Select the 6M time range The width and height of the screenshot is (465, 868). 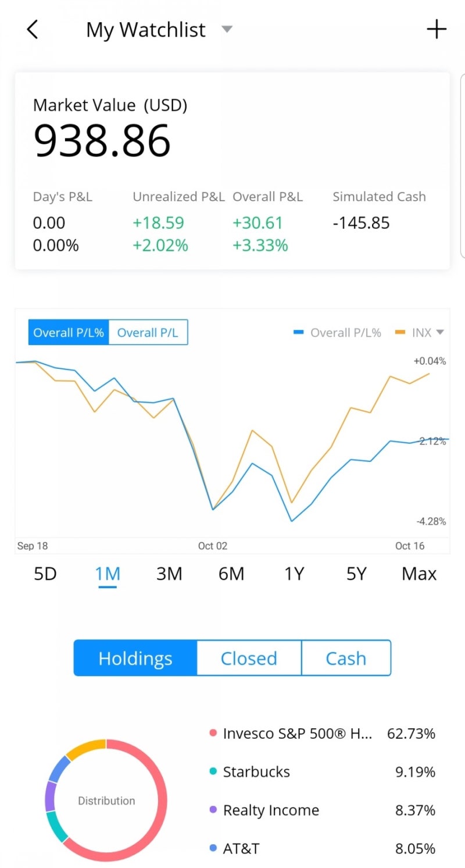click(x=231, y=574)
